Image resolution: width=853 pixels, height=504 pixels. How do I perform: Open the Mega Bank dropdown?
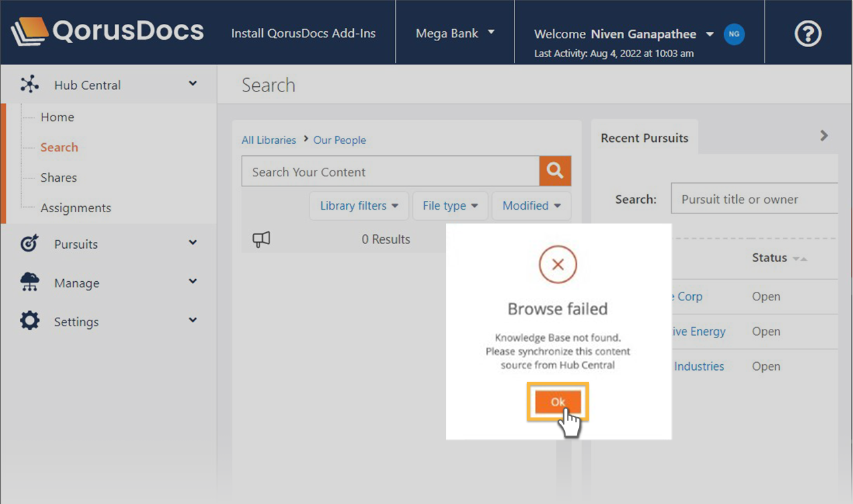click(455, 33)
